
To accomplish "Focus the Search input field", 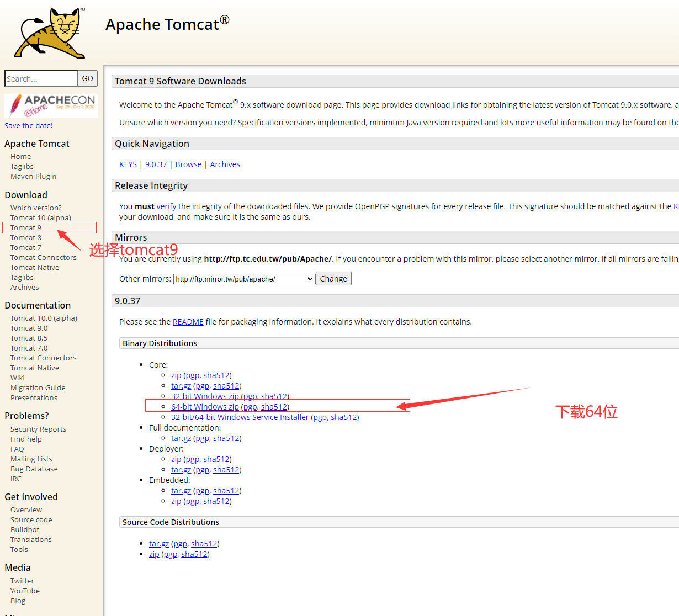I will (x=41, y=78).
